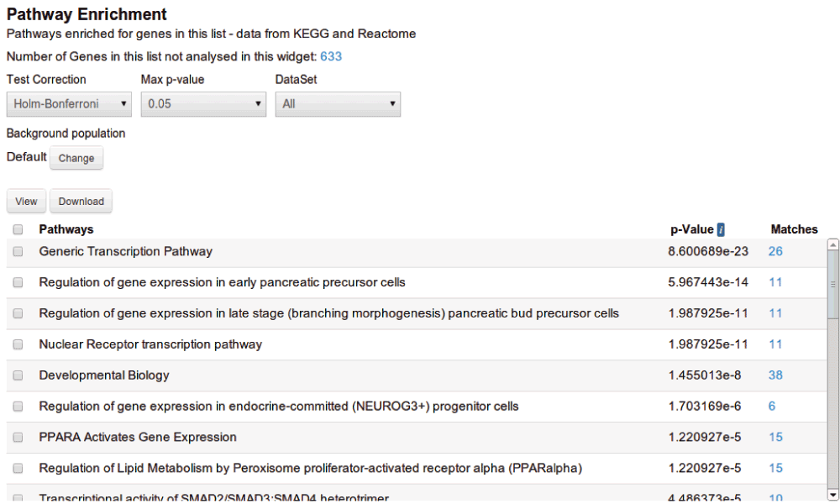Select all pathways with the header checkbox

click(18, 229)
